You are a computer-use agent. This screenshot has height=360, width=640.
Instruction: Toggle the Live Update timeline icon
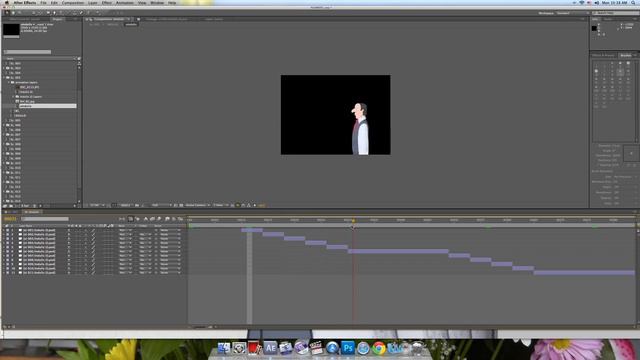[131, 219]
